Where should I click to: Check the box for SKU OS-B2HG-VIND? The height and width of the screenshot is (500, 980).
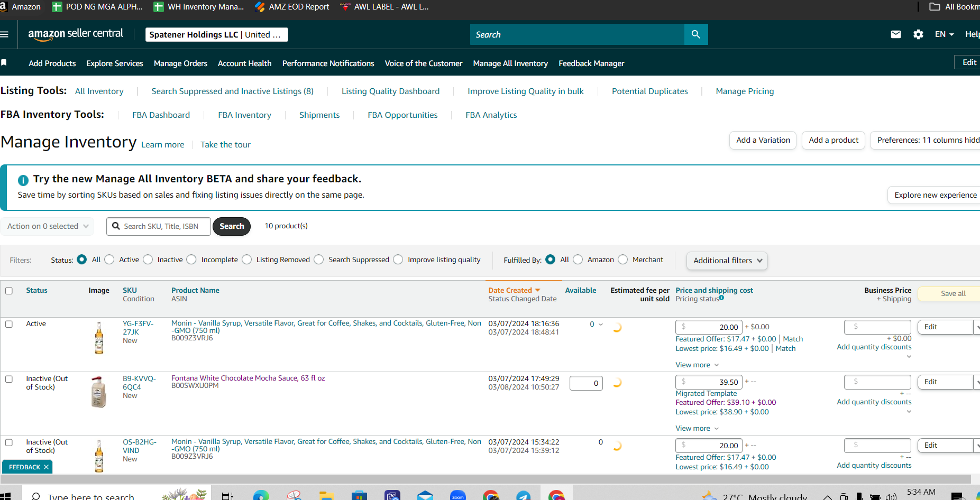tap(9, 442)
